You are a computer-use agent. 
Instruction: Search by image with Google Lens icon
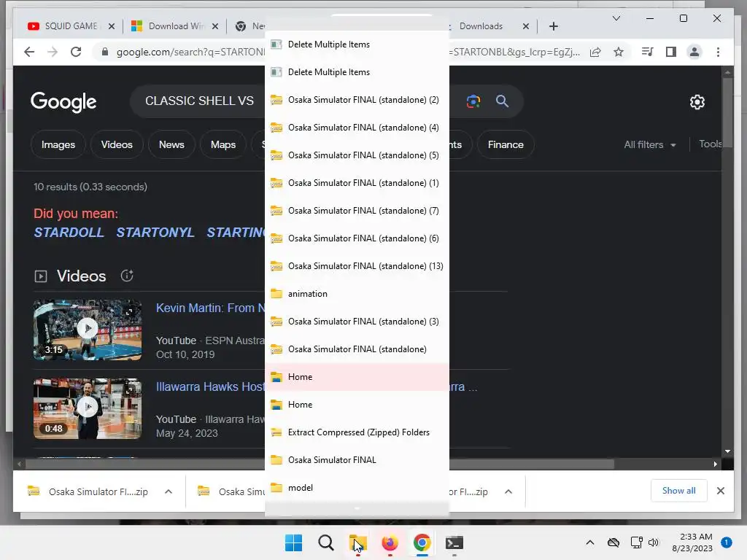(473, 101)
